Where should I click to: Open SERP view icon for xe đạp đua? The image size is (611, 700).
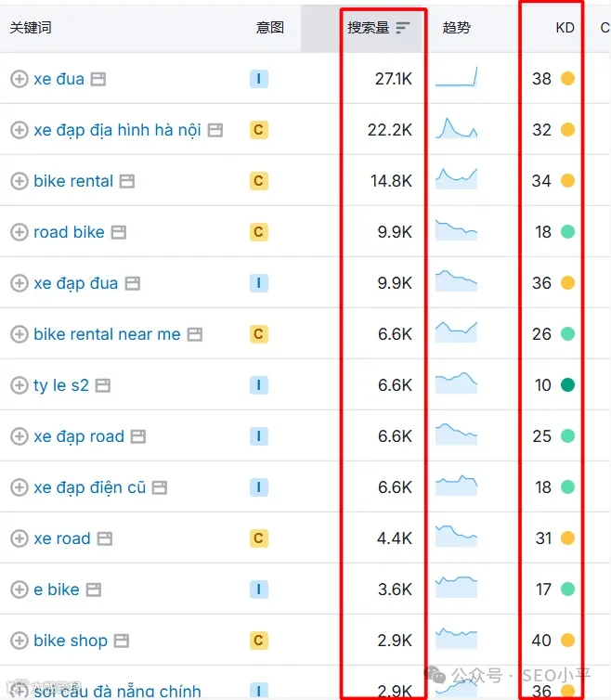[x=132, y=283]
